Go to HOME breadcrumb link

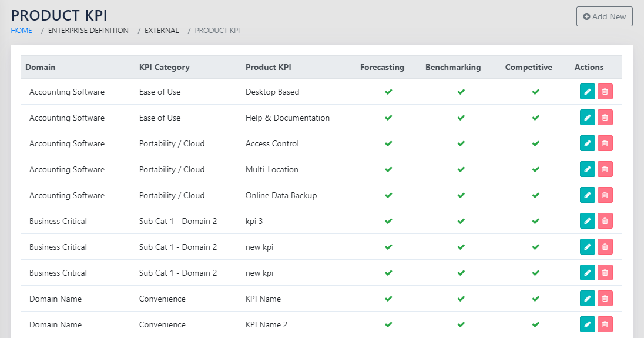(x=22, y=31)
